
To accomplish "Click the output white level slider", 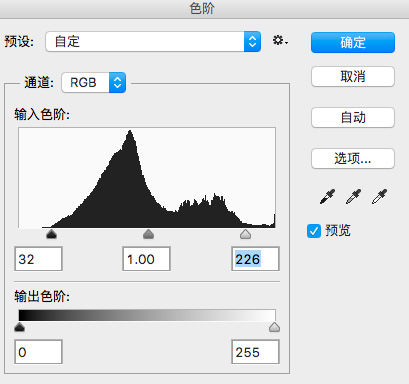I will pos(274,327).
